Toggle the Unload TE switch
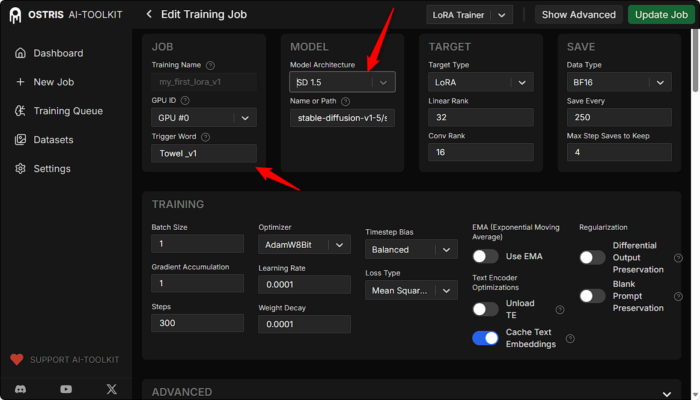Screen dimensions: 700x400 coord(486,309)
